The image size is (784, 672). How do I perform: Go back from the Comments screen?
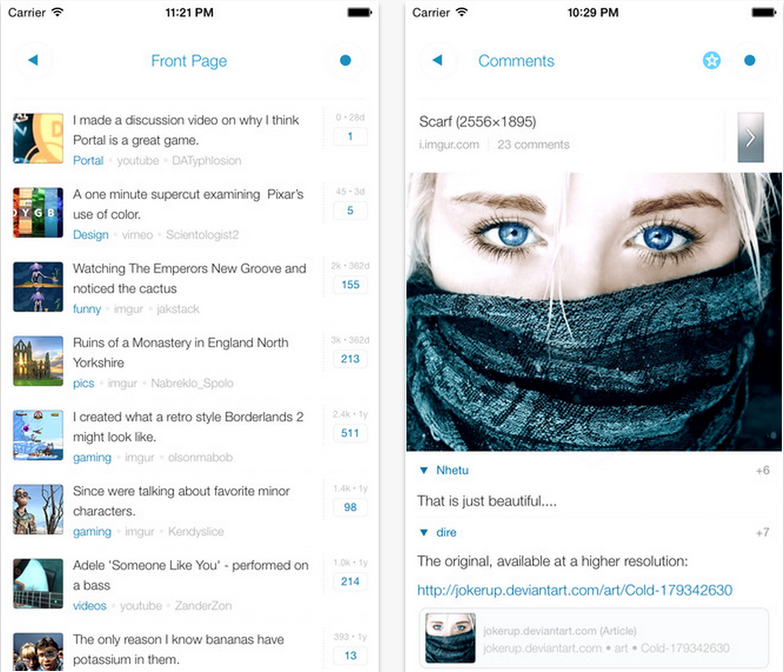coord(437,60)
